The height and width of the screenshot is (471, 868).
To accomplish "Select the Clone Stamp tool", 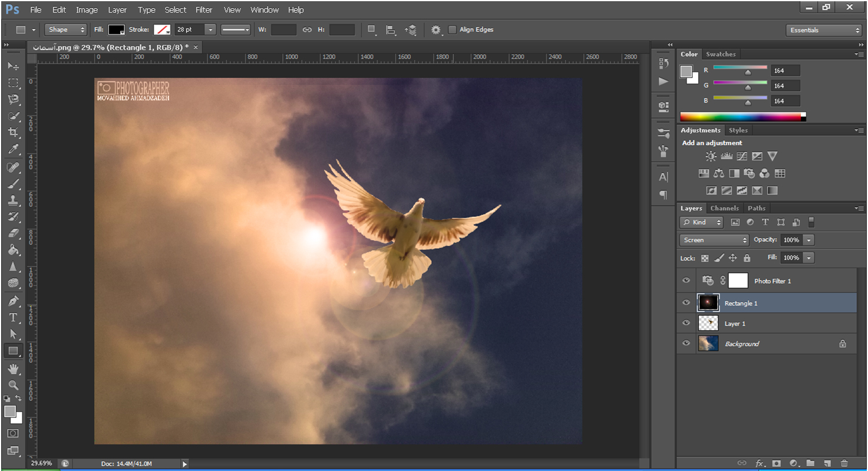I will 13,200.
